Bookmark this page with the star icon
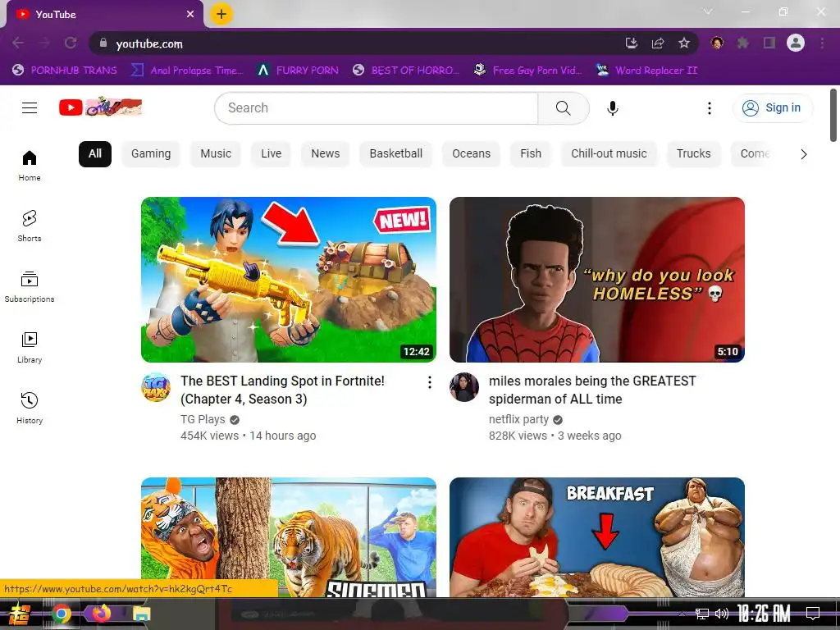 tap(684, 43)
